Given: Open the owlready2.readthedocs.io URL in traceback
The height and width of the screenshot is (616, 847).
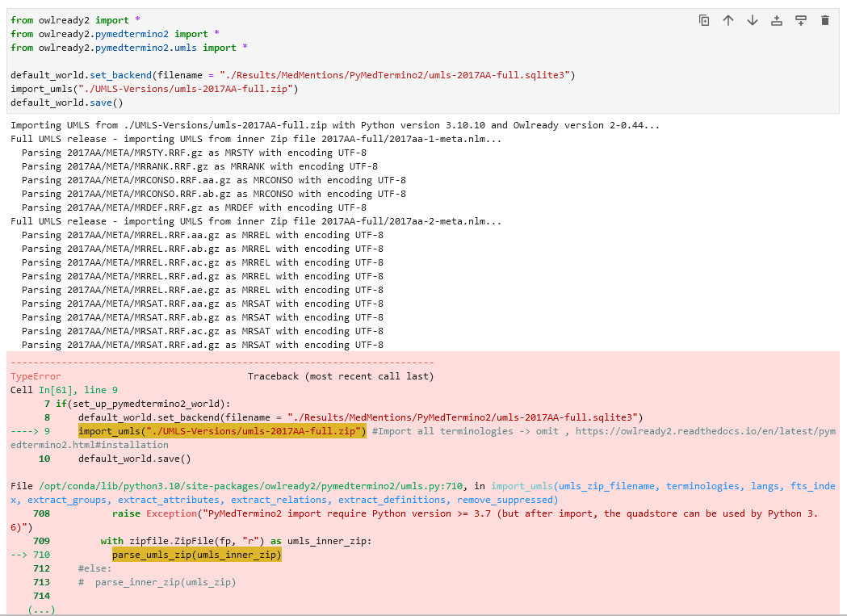Looking at the screenshot, I should tap(694, 431).
